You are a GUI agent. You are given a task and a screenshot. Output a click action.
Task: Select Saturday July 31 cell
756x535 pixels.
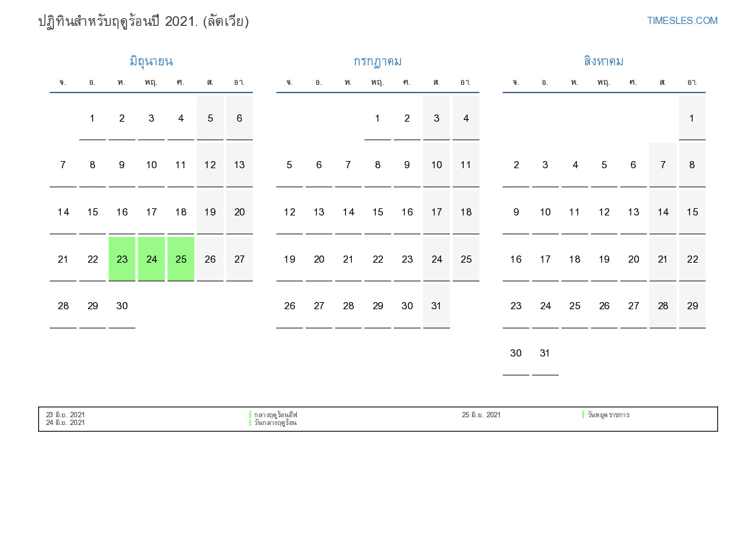pos(437,306)
